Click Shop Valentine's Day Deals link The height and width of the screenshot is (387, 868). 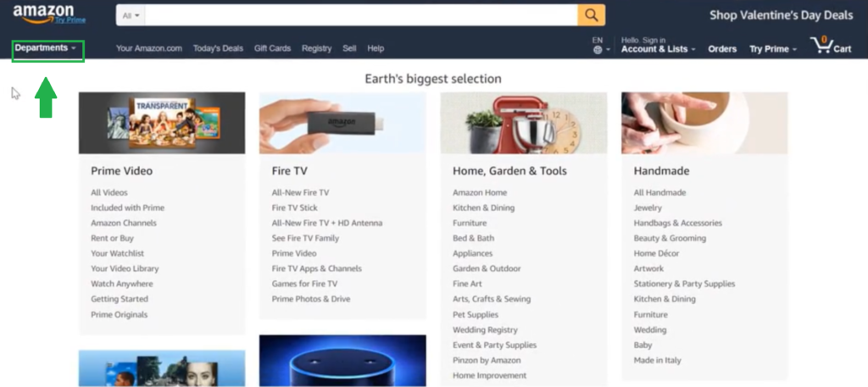click(781, 15)
